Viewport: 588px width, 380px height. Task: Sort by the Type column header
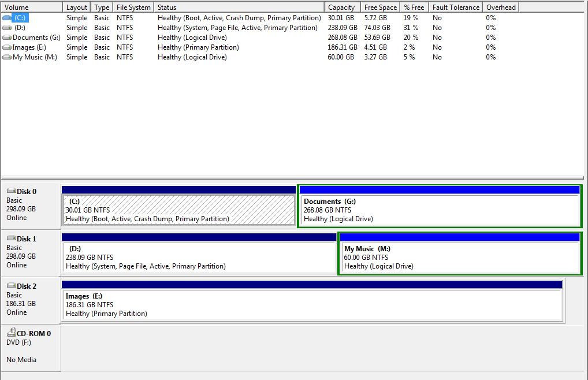pos(102,7)
